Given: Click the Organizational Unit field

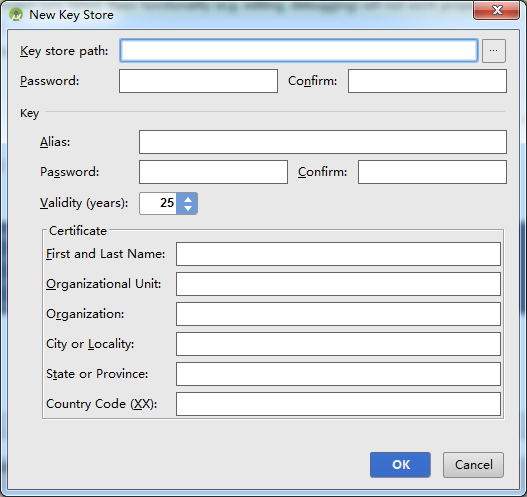Looking at the screenshot, I should 338,284.
